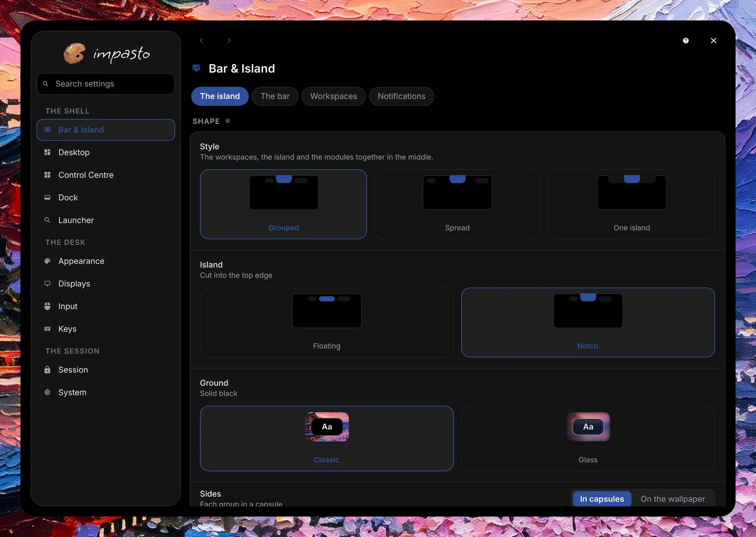Click the Bar & Island sidebar monitor icon
Viewport: 756px width, 537px height.
pos(47,130)
